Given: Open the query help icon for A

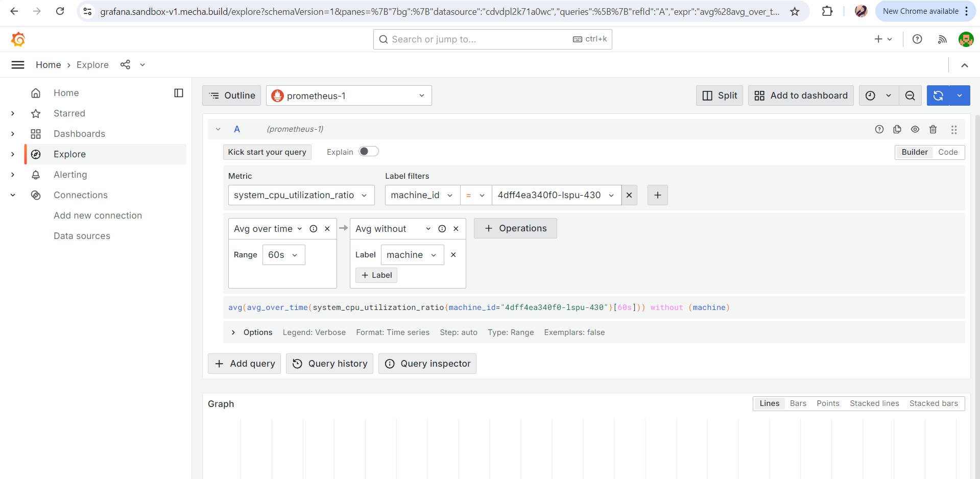Looking at the screenshot, I should tap(879, 129).
